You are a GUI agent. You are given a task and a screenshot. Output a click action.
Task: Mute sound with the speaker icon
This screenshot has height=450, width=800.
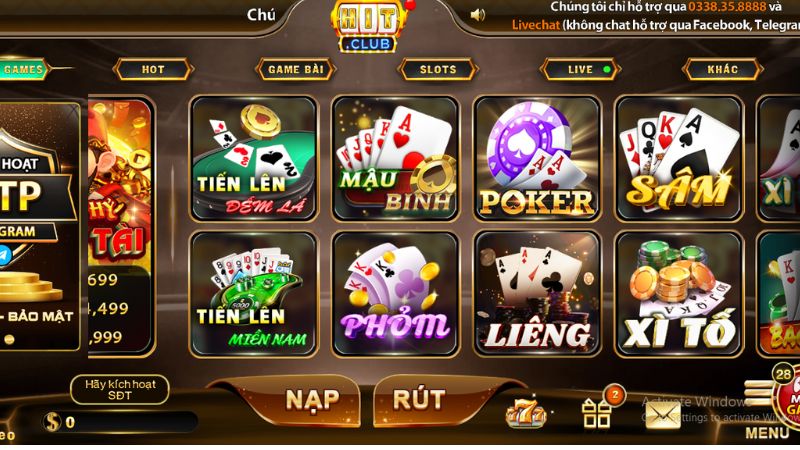click(x=477, y=15)
